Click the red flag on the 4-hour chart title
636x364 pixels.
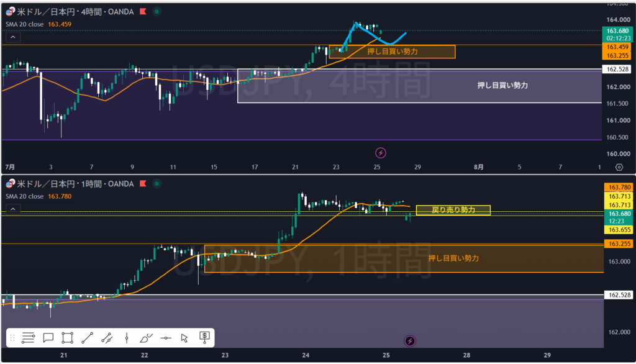tap(143, 11)
